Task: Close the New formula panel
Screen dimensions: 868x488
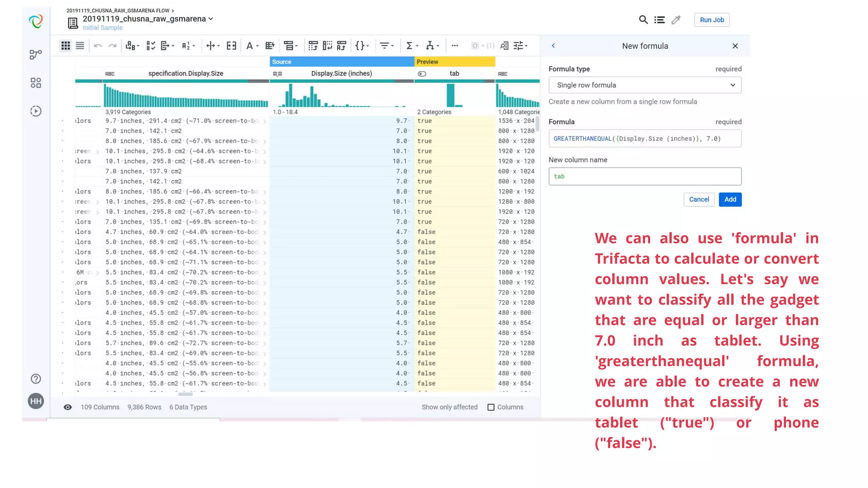Action: pyautogui.click(x=735, y=46)
